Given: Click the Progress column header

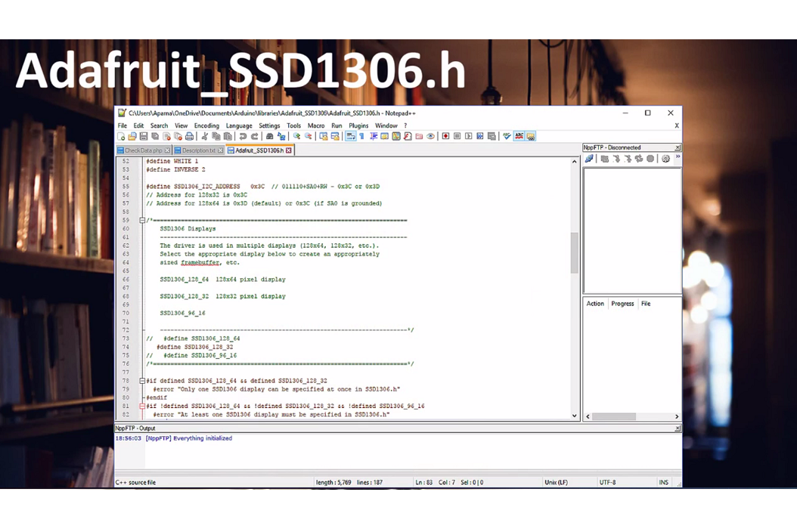Looking at the screenshot, I should [622, 303].
